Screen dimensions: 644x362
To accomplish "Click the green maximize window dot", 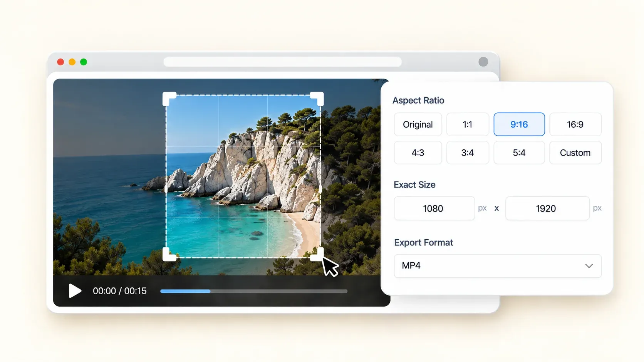I will tap(84, 62).
